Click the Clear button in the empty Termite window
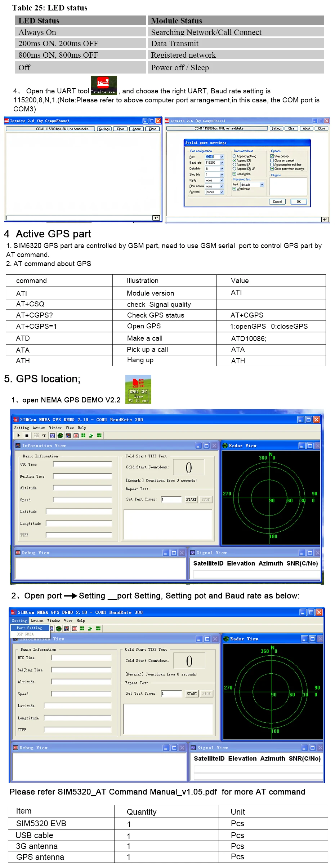The width and height of the screenshot is (335, 868). (x=120, y=129)
